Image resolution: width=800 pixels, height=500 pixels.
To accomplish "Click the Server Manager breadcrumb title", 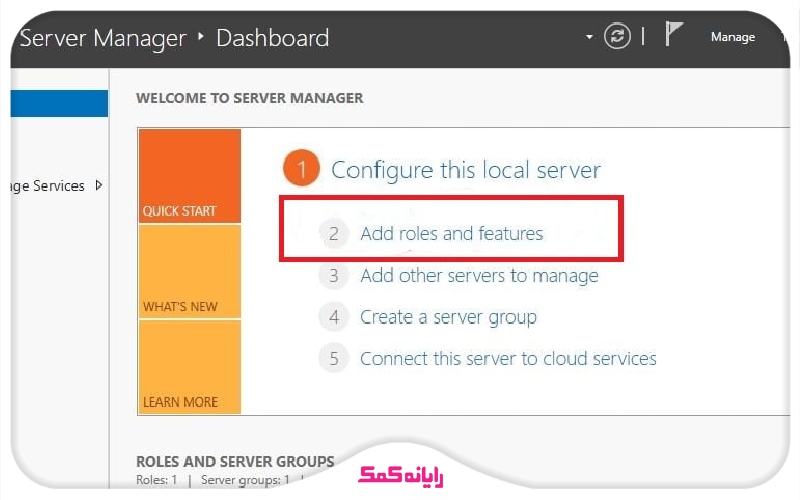I will [103, 39].
